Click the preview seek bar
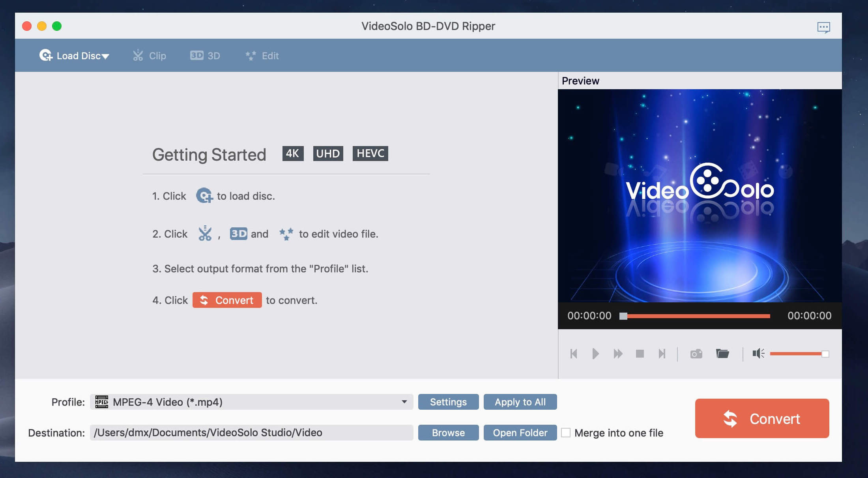 [695, 316]
